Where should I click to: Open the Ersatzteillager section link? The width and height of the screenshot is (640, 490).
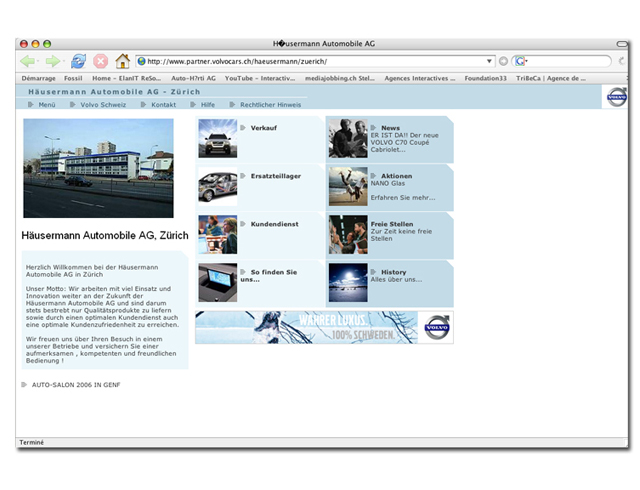(x=275, y=176)
